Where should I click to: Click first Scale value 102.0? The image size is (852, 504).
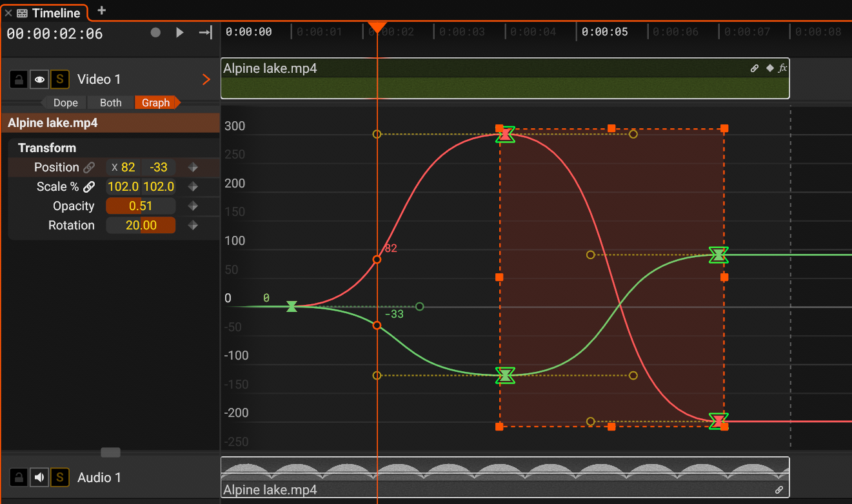(x=123, y=187)
